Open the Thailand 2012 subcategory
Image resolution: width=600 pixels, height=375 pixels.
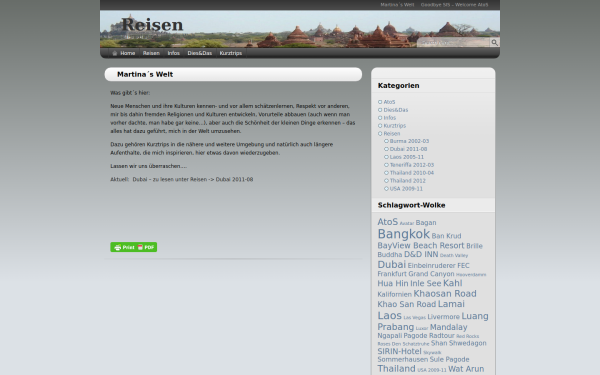coord(408,181)
